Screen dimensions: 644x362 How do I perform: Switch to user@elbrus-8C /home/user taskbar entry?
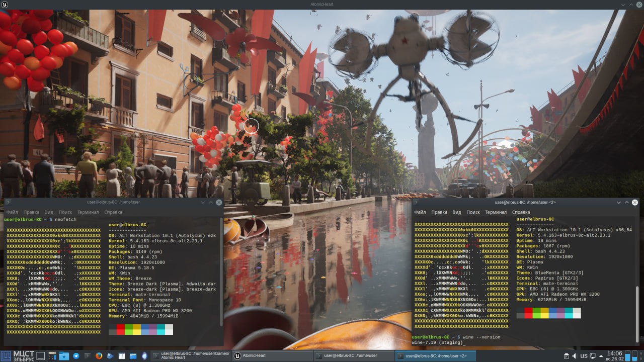click(354, 356)
